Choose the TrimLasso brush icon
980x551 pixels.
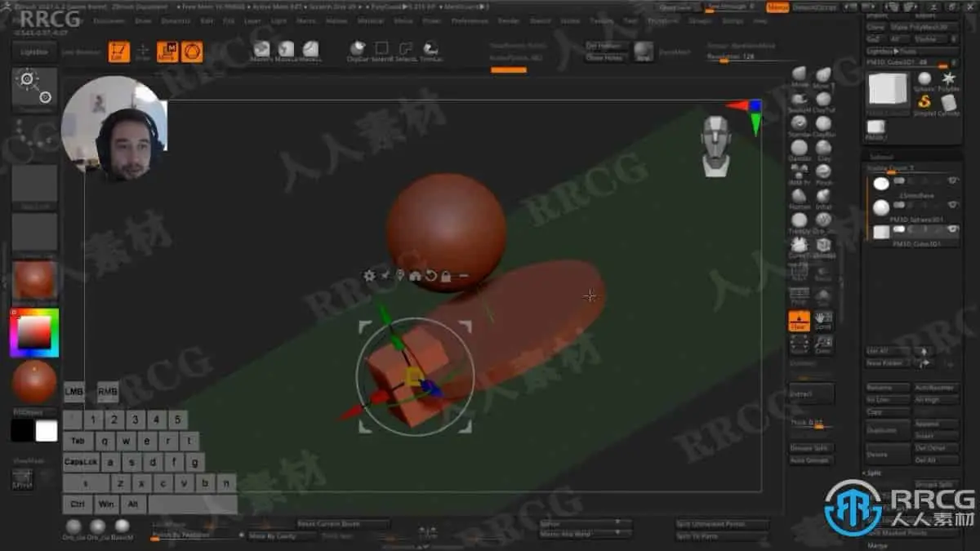pyautogui.click(x=430, y=51)
